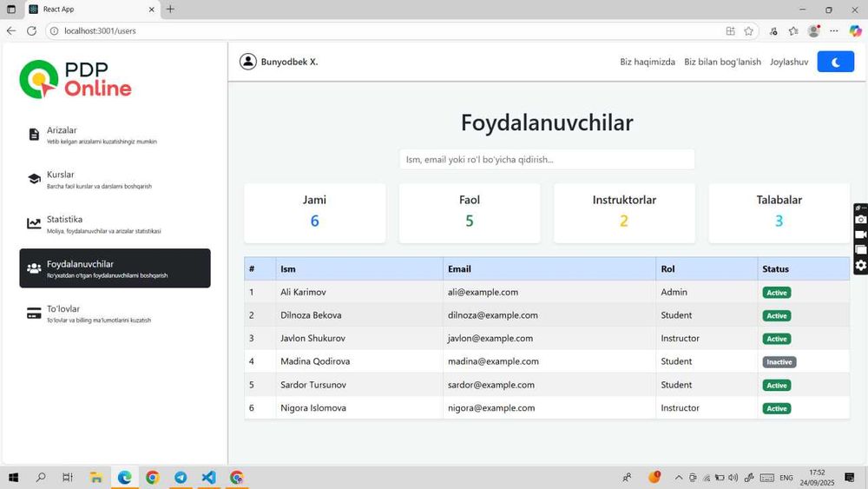Open the favorites list icon in the toolbar
This screenshot has width=868, height=489.
[x=793, y=31]
